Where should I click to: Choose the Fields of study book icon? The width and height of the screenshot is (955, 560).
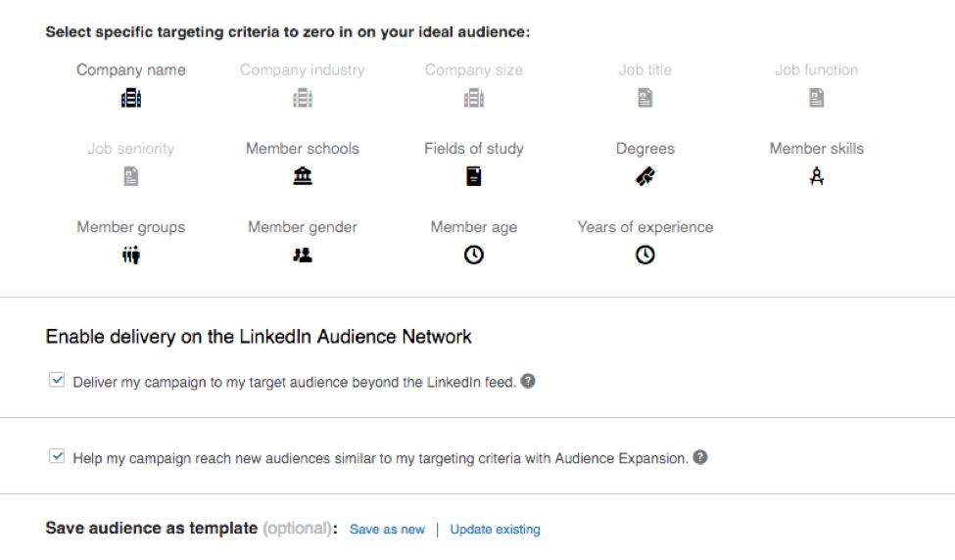tap(474, 176)
